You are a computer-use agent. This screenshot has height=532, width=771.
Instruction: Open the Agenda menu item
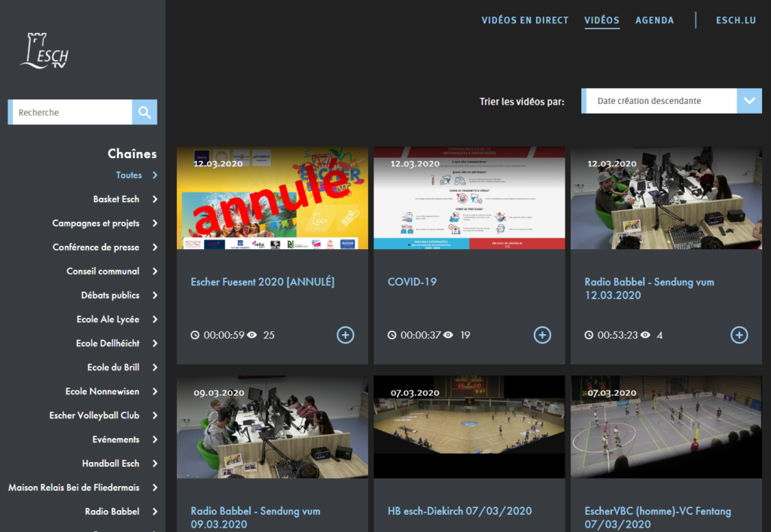654,20
